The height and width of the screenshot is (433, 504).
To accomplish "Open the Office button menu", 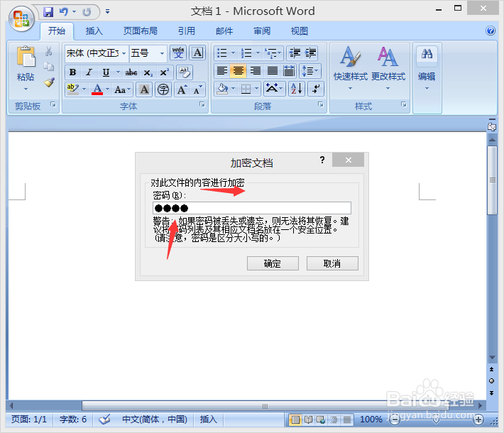I will click(x=21, y=18).
